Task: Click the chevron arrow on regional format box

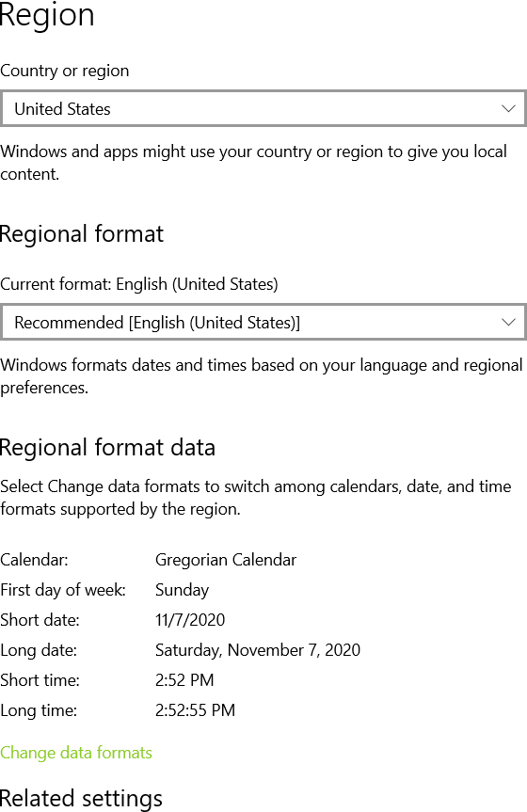Action: [x=508, y=322]
